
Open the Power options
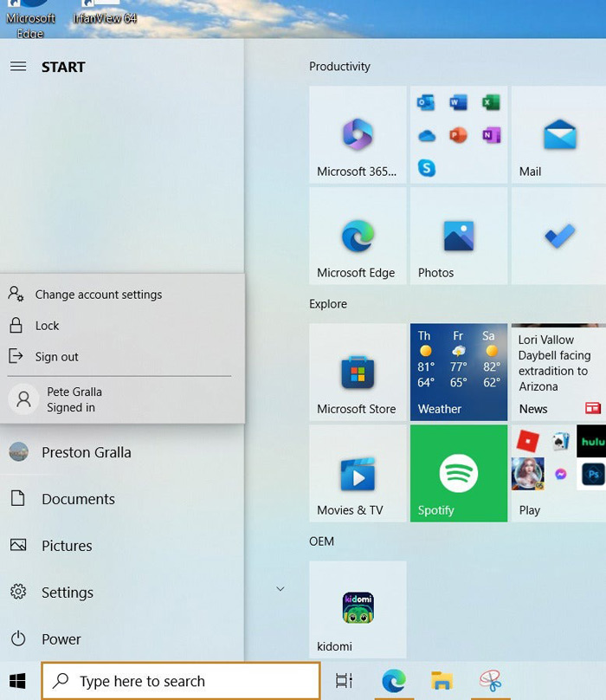pyautogui.click(x=122, y=638)
